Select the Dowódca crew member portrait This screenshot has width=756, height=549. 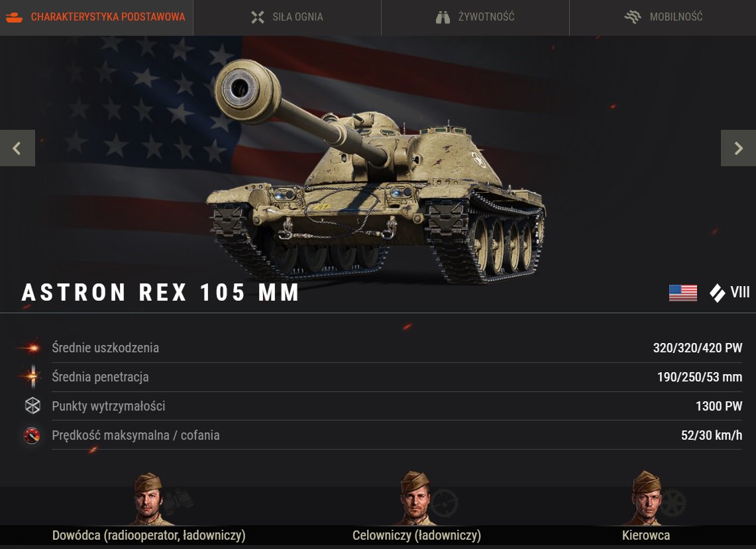[150, 499]
